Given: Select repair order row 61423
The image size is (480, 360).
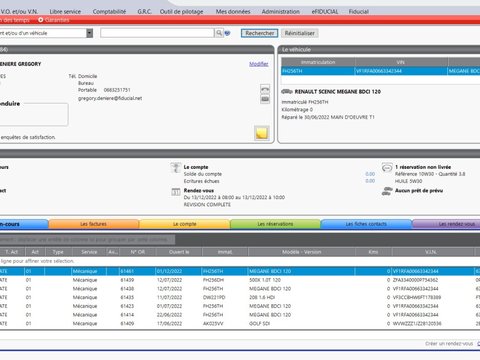Looking at the screenshot, I should tap(240, 306).
